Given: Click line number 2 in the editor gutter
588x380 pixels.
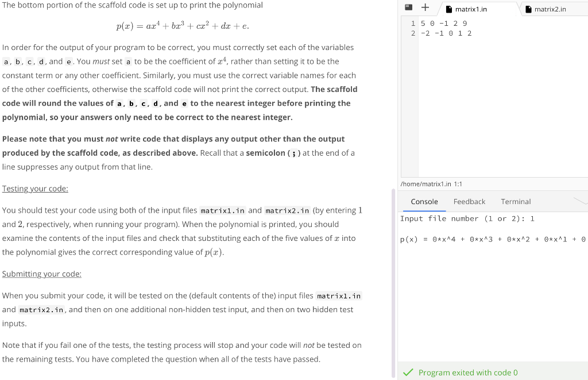Looking at the screenshot, I should pyautogui.click(x=412, y=33).
